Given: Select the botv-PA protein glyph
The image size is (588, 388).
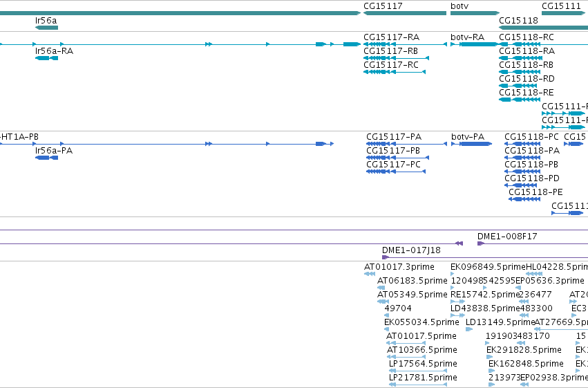Looking at the screenshot, I should click(472, 144).
